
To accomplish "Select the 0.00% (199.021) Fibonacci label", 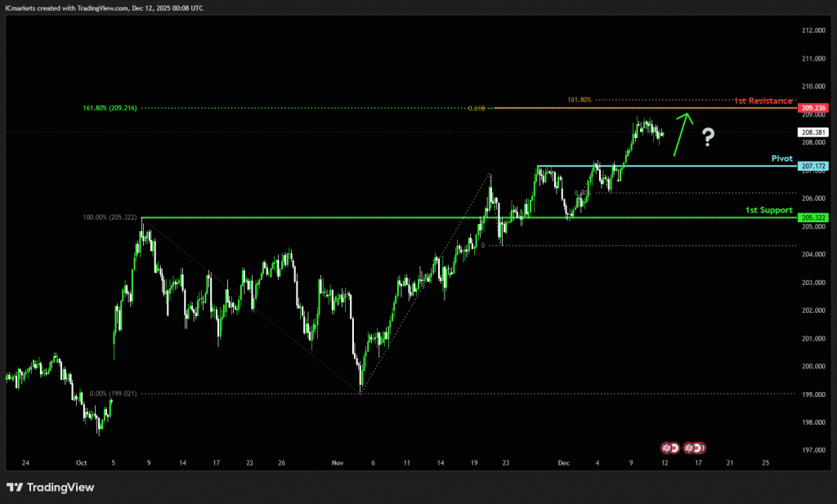I will pyautogui.click(x=111, y=393).
